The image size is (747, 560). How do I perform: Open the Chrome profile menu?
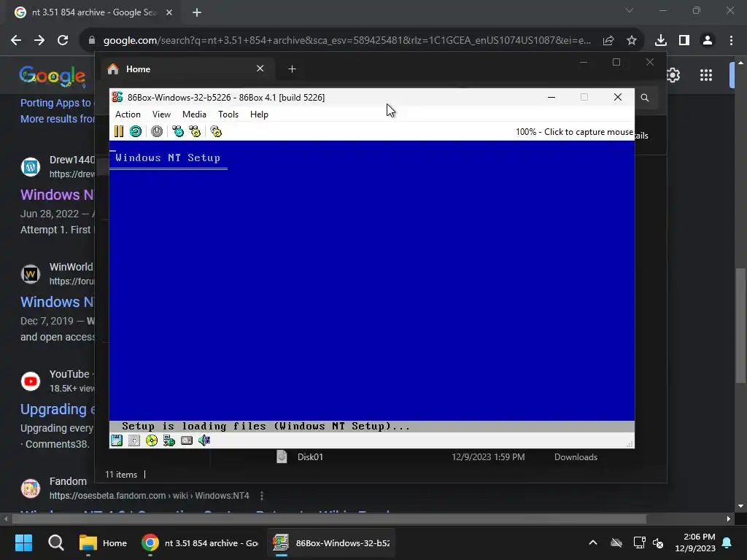[708, 41]
